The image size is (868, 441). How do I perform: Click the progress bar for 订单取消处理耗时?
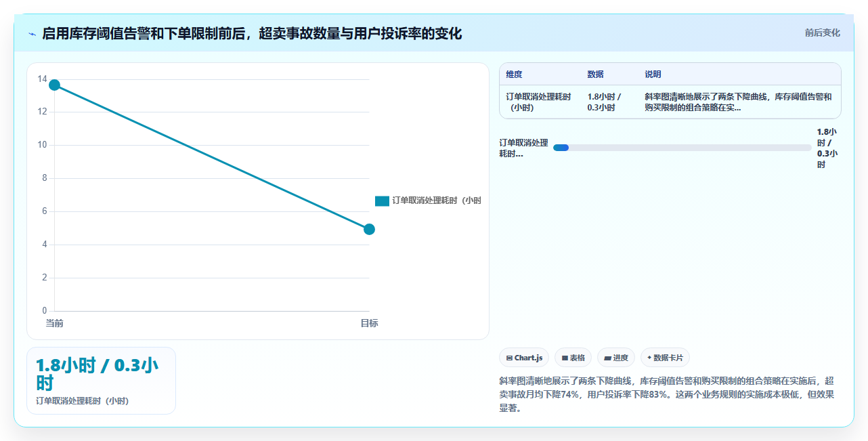click(682, 148)
